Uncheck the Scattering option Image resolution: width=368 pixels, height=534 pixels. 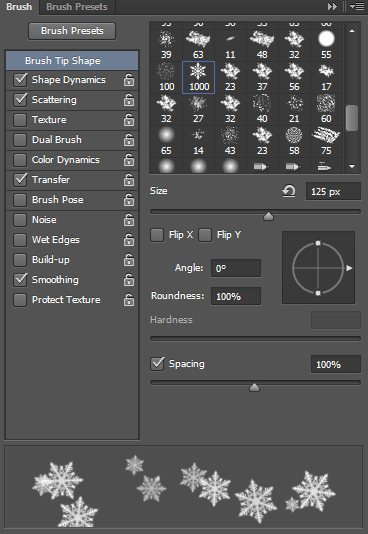(20, 100)
